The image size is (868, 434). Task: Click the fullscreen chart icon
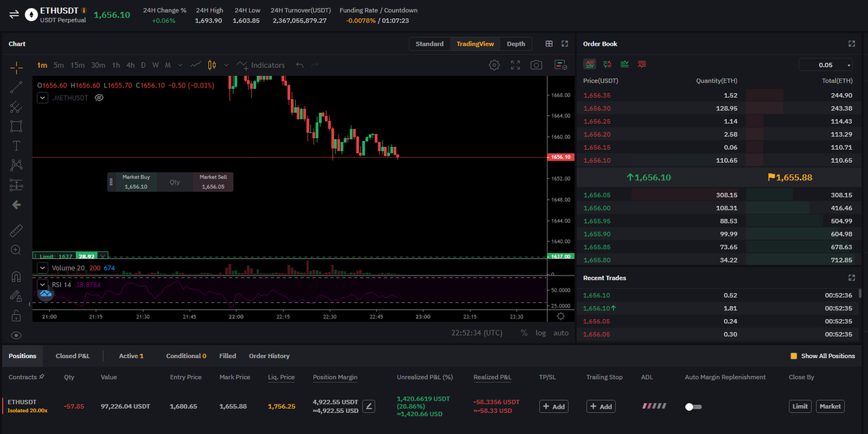pyautogui.click(x=516, y=65)
